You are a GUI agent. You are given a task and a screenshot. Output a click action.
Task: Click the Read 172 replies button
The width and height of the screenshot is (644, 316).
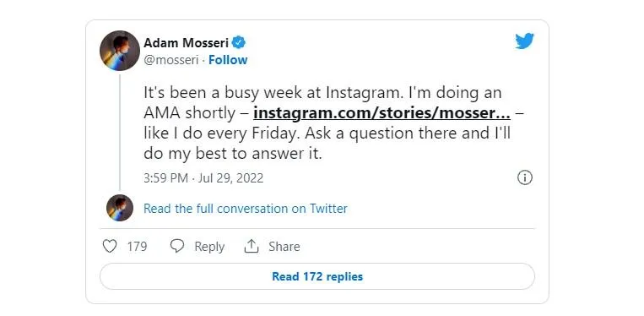pos(317,276)
